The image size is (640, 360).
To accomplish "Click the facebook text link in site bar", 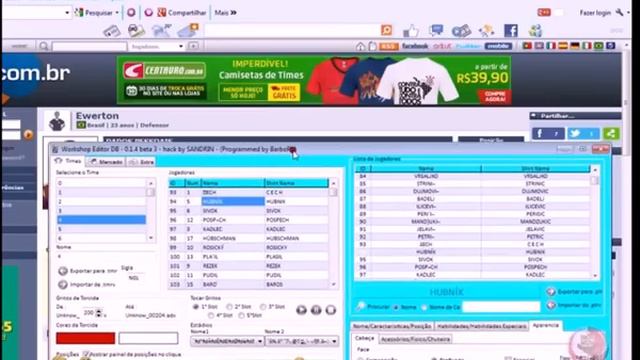I will point(415,46).
